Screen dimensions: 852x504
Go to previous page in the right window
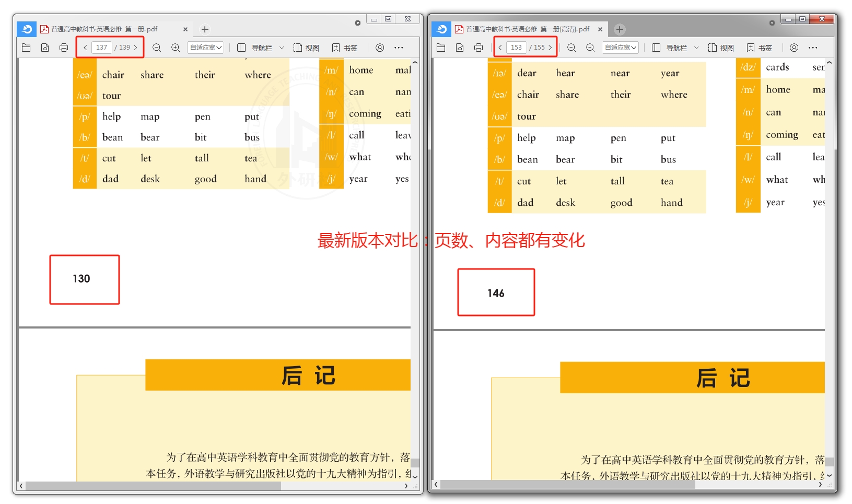point(500,48)
